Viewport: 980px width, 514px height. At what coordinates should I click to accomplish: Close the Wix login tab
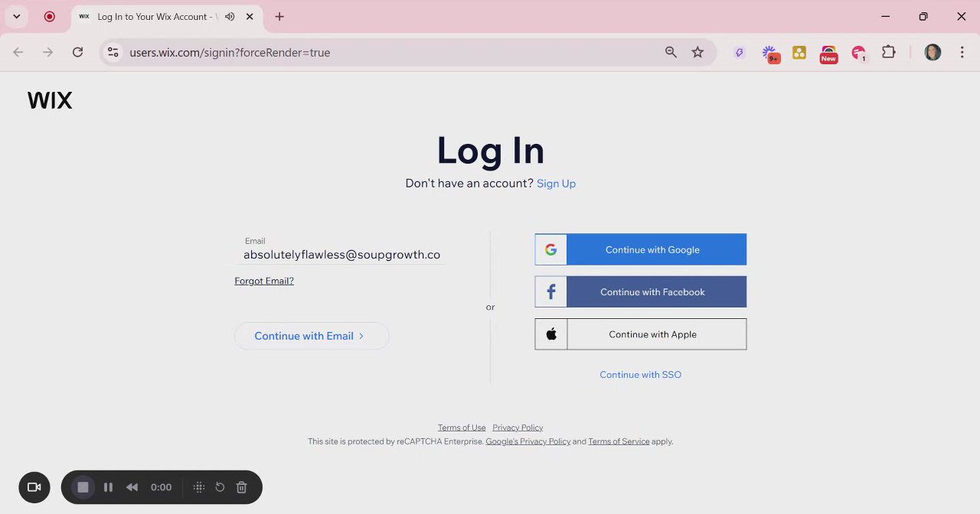tap(250, 16)
